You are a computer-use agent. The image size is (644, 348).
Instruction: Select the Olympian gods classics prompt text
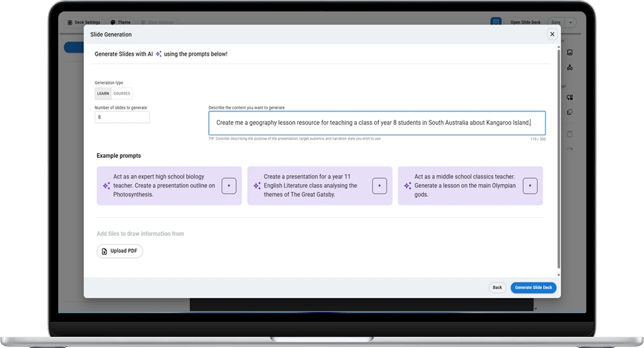tap(465, 185)
